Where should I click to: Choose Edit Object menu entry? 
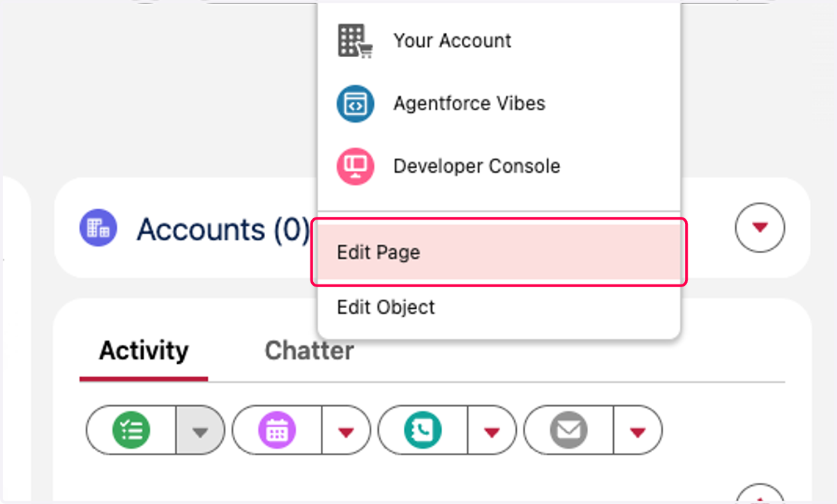[499, 307]
